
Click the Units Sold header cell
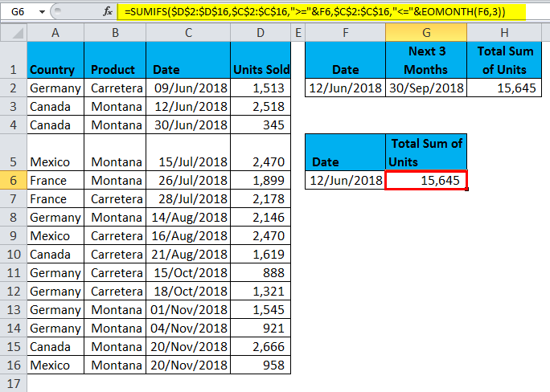pyautogui.click(x=261, y=60)
